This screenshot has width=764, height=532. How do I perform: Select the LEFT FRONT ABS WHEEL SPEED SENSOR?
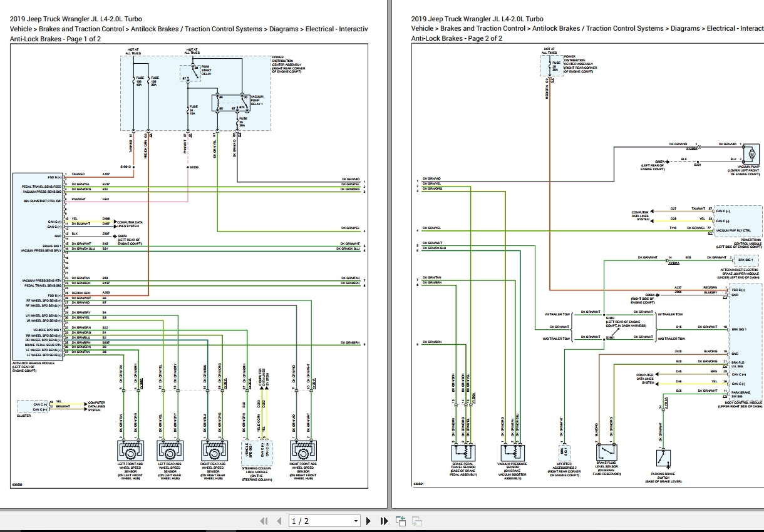click(130, 451)
